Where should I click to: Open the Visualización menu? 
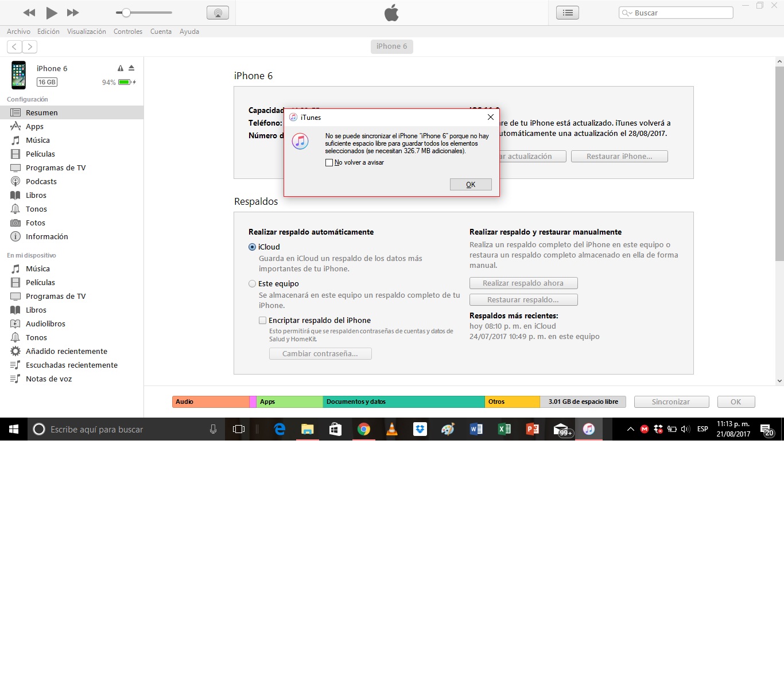86,32
